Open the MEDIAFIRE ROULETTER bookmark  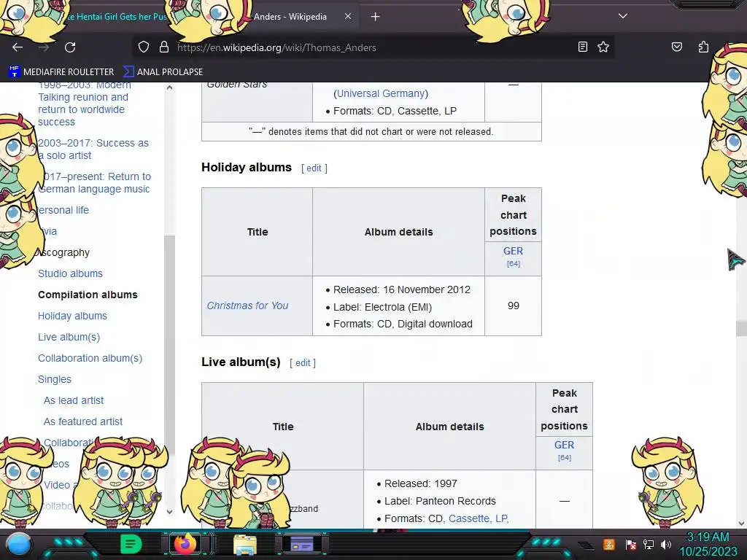coord(61,72)
